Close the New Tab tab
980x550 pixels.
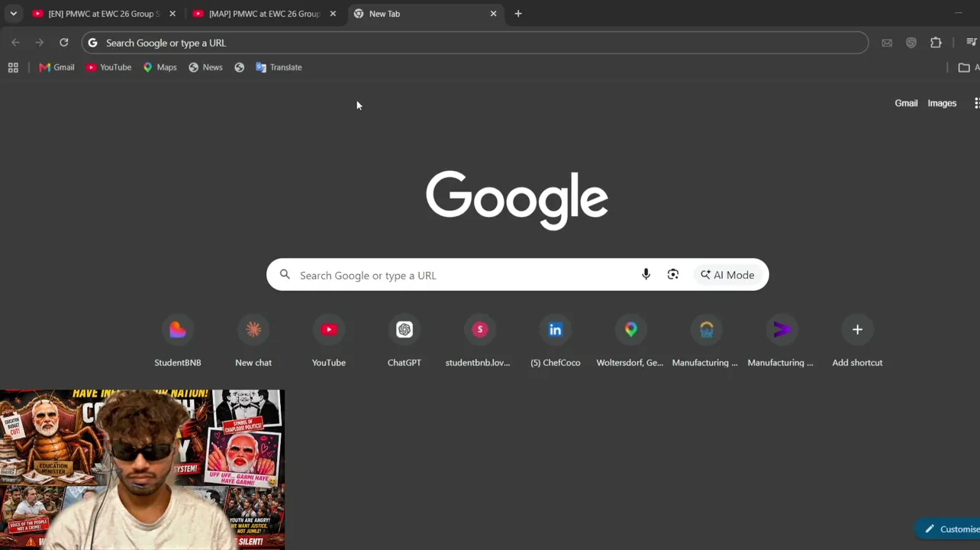point(493,14)
